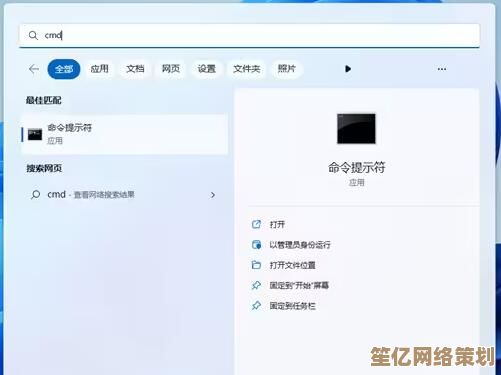The height and width of the screenshot is (375, 501).
Task: Click the admin shield icon
Action: click(256, 245)
